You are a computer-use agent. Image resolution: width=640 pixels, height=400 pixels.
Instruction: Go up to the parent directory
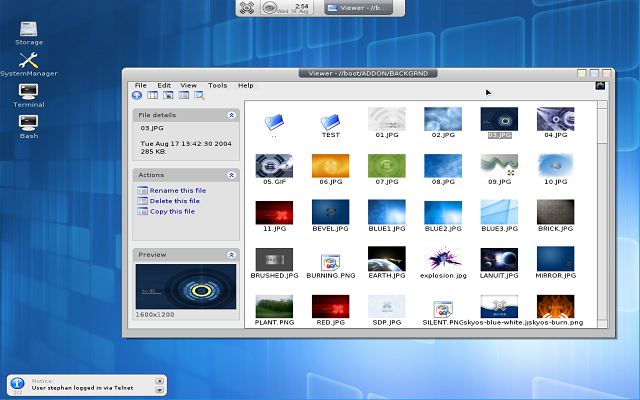point(137,96)
